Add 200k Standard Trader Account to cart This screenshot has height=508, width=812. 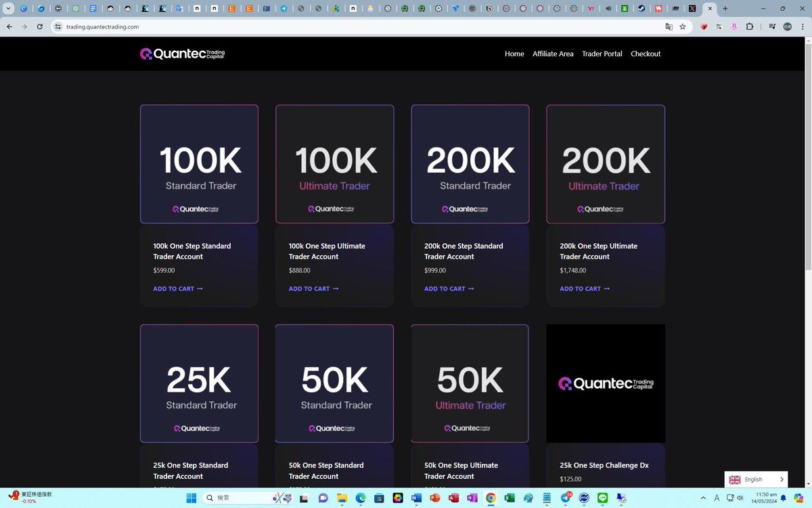(449, 289)
